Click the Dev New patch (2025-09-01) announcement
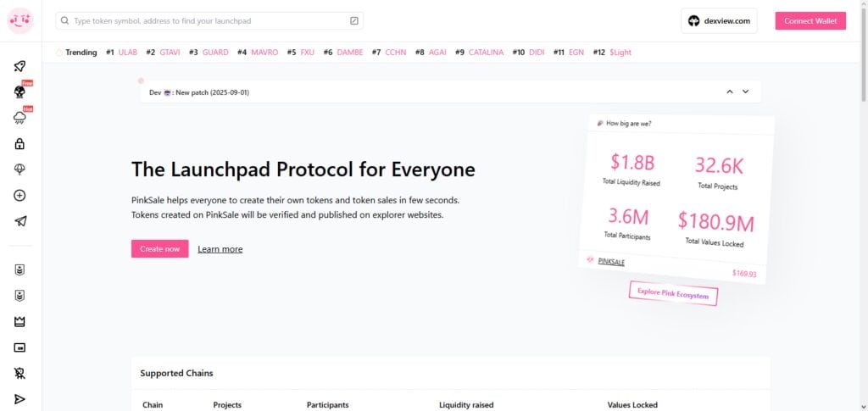Image resolution: width=868 pixels, height=411 pixels. pyautogui.click(x=199, y=92)
